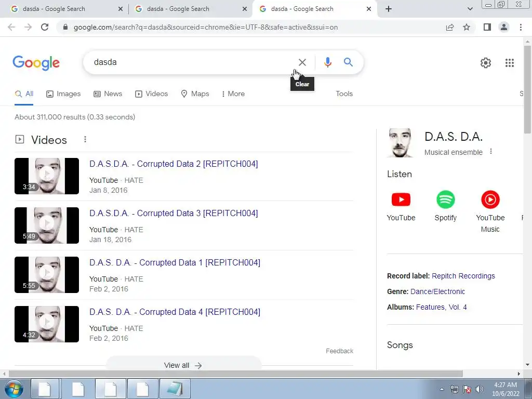Click the About 311,000 results text
Viewport: 532px width, 399px height.
(x=75, y=117)
